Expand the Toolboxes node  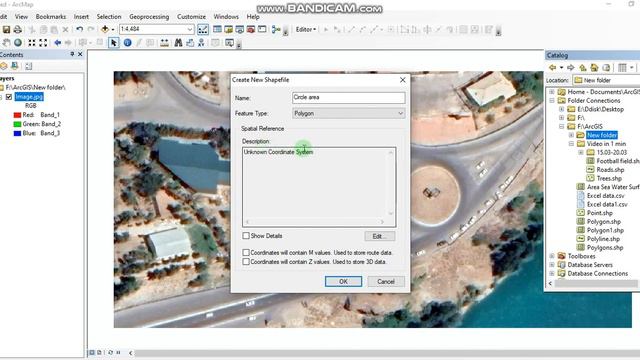[x=552, y=256]
